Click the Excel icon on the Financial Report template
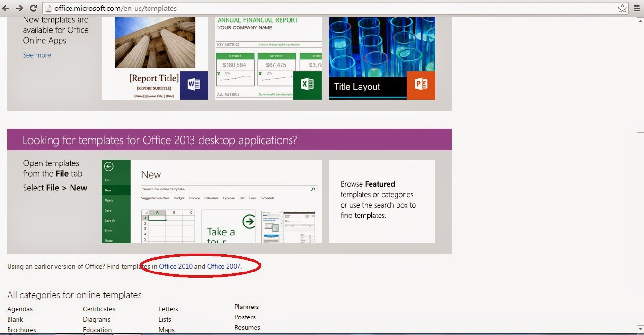 307,85
